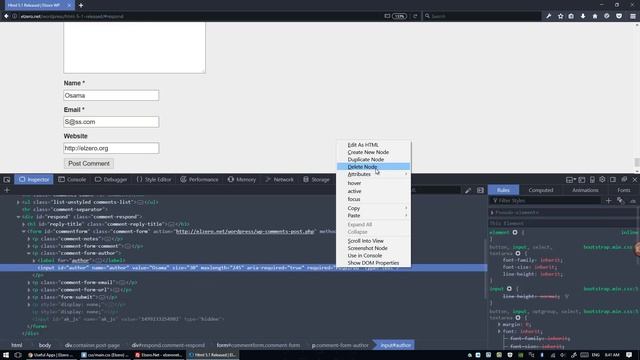Open the Computed sidebar tab
The image size is (640, 360).
tap(541, 190)
